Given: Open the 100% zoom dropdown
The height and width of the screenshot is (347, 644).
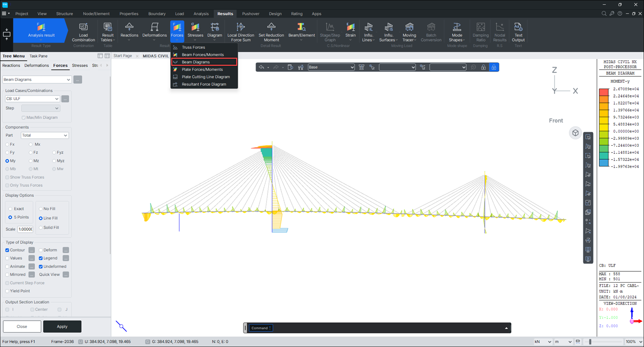Looking at the screenshot, I should (x=633, y=342).
